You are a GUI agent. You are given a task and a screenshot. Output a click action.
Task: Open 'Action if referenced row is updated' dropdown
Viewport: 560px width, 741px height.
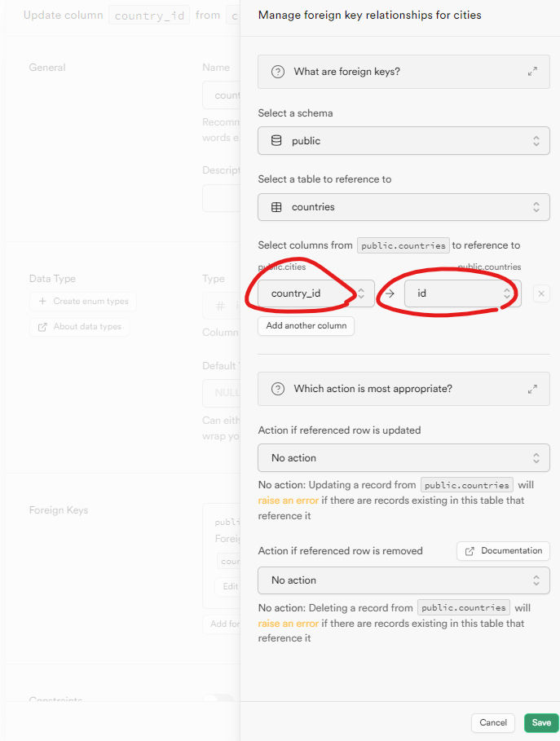click(403, 457)
